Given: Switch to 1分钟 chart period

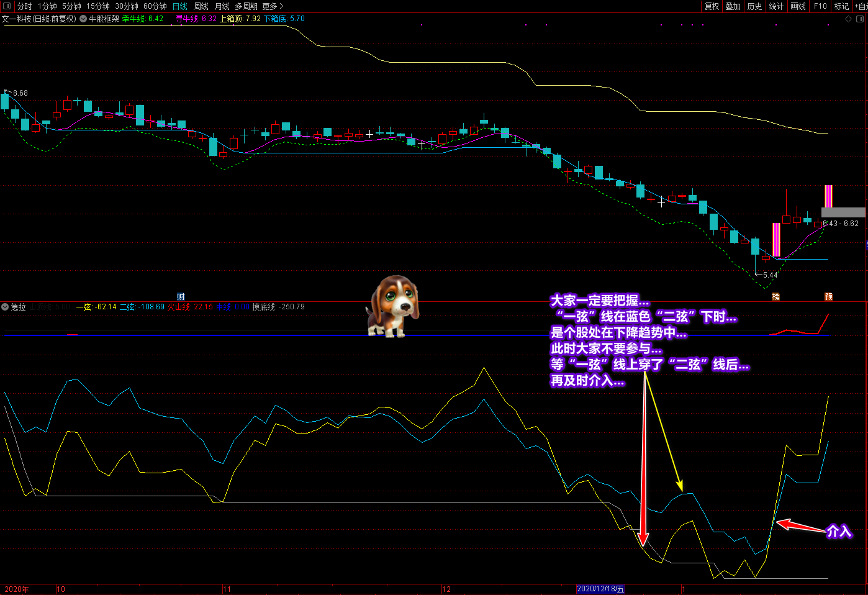Looking at the screenshot, I should [47, 6].
